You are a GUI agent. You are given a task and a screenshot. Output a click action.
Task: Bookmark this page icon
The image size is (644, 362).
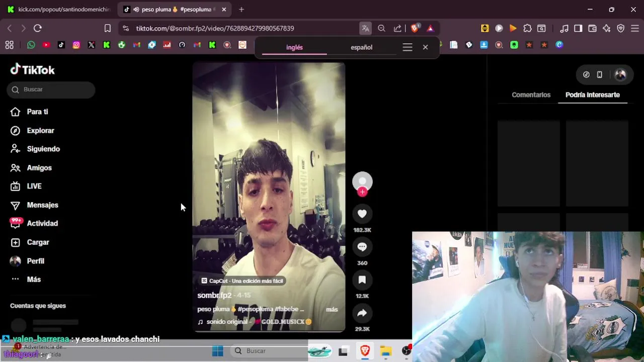pos(107,28)
